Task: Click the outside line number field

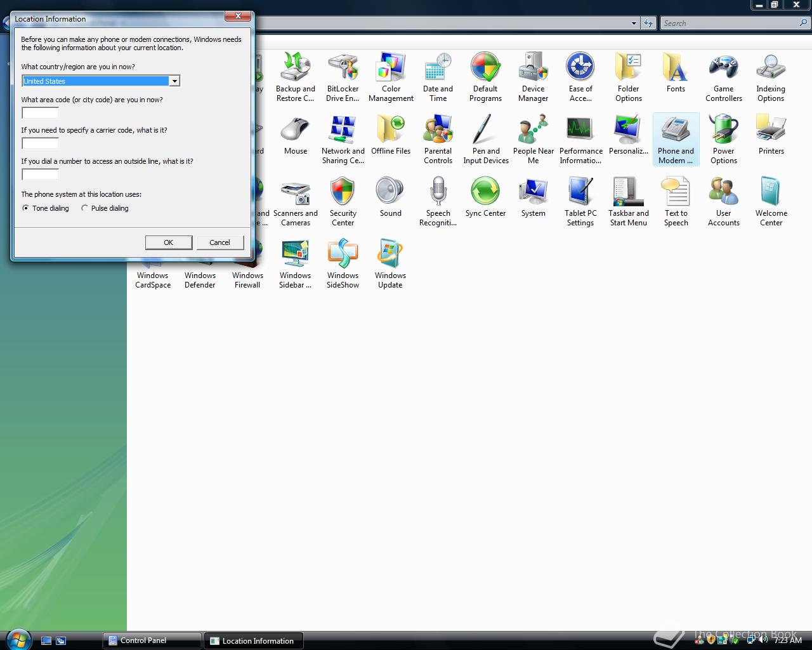Action: [x=40, y=175]
